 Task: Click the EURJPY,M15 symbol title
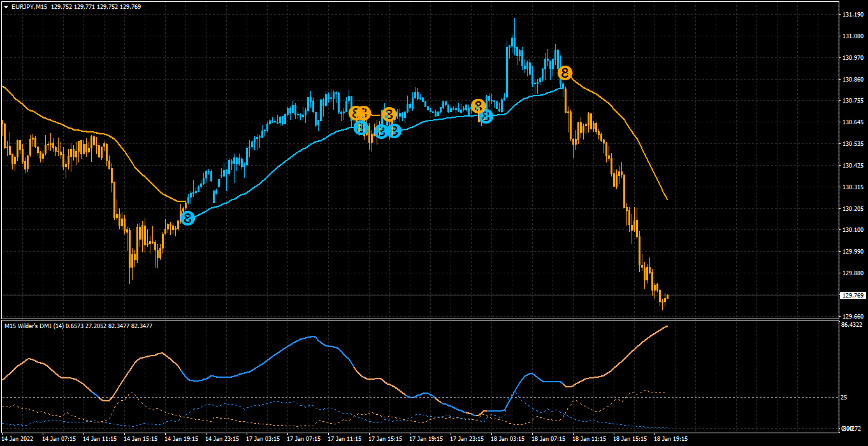tap(29, 6)
